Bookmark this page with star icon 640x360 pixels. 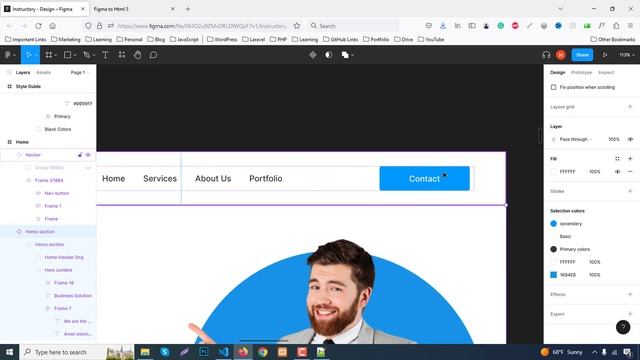pyautogui.click(x=297, y=26)
